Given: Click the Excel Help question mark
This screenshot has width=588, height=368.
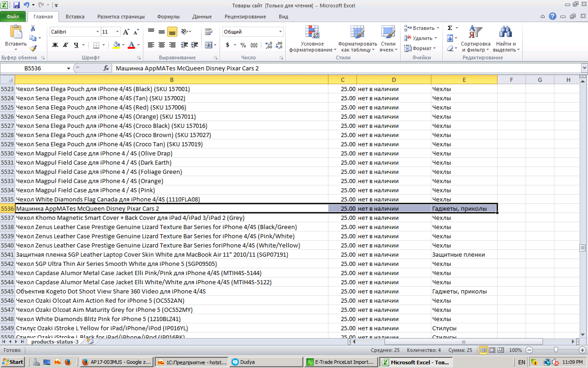Looking at the screenshot, I should tap(552, 16).
